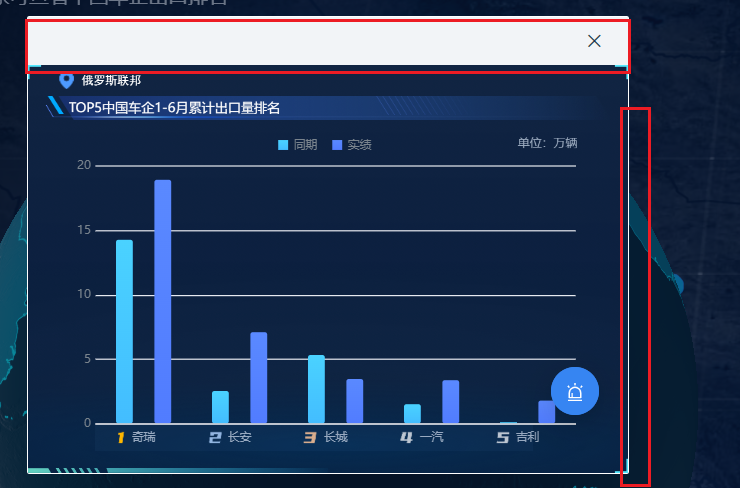Click the 单位: 万辆 unit label
The width and height of the screenshot is (740, 488).
pyautogui.click(x=547, y=143)
